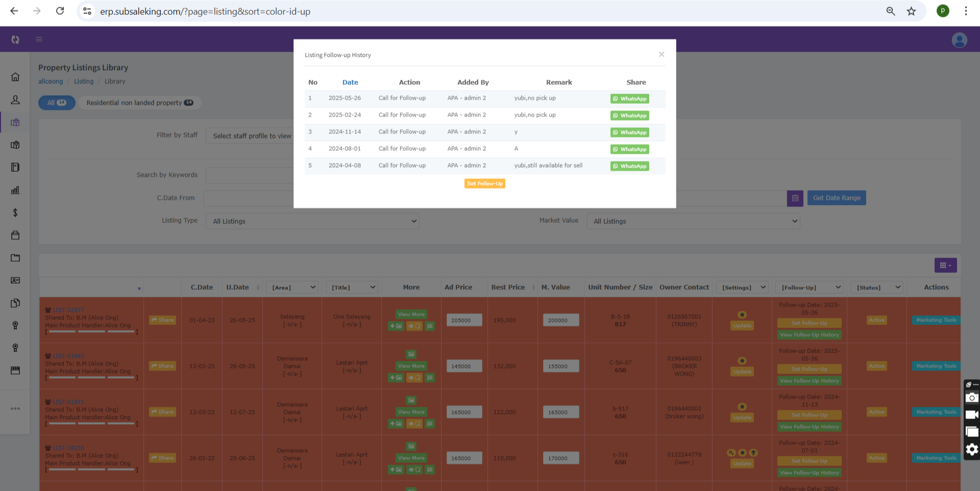Click the Get Date Range button

click(836, 198)
